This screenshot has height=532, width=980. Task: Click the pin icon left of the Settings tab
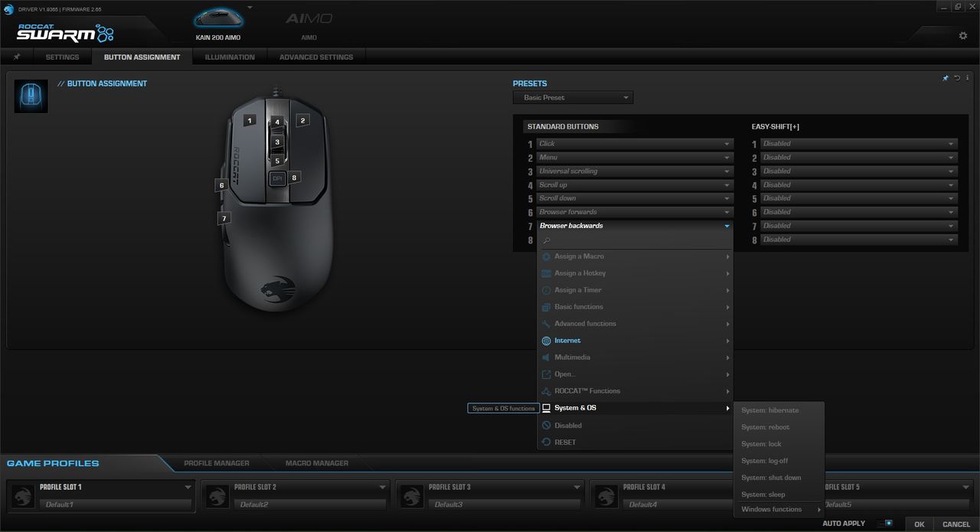(x=17, y=57)
